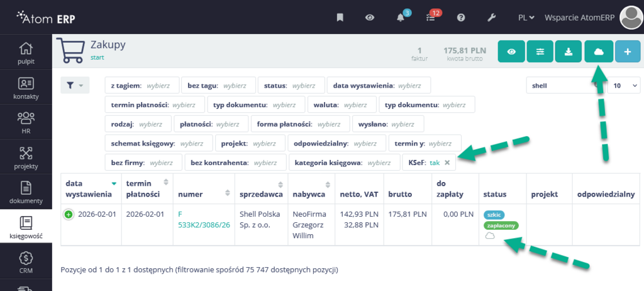This screenshot has height=291, width=644.
Task: Open the wrench settings icon
Action: [x=492, y=18]
